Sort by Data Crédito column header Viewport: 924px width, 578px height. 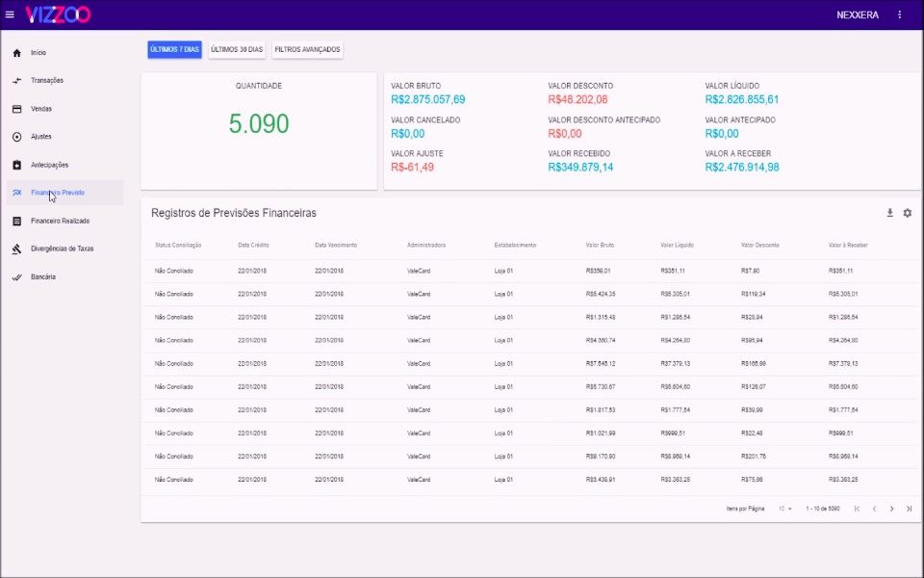253,245
